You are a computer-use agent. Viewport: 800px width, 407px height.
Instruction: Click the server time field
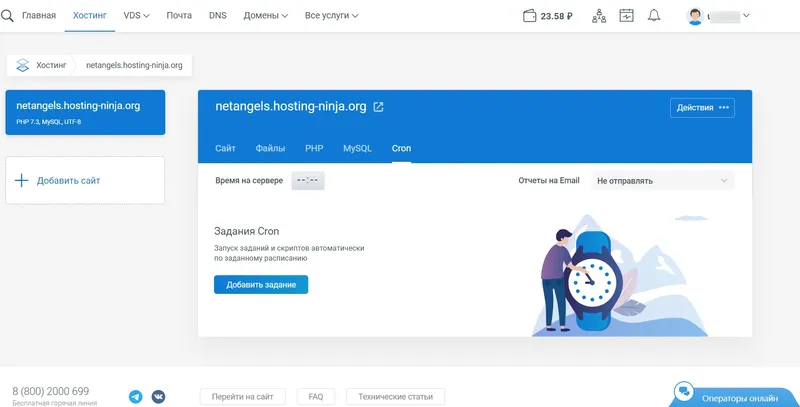pos(308,181)
